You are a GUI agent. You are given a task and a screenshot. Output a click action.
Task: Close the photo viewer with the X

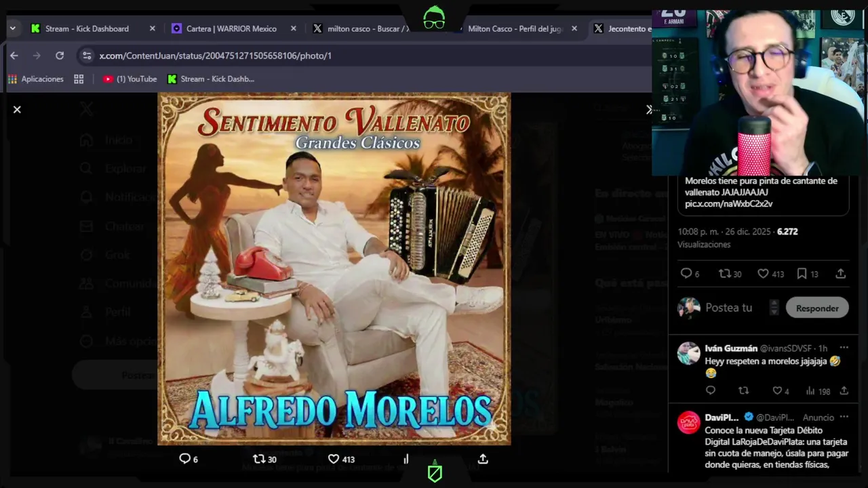click(x=17, y=109)
